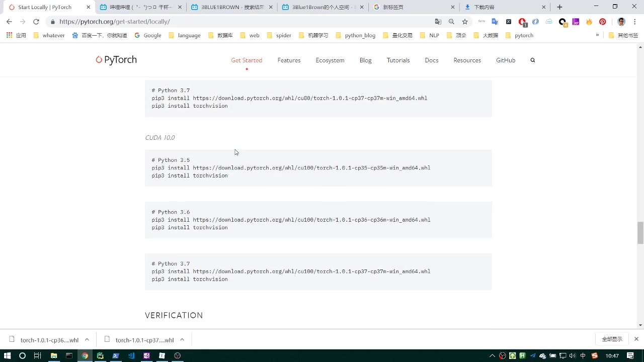
Task: Open the Get Started nav item
Action: (x=247, y=60)
